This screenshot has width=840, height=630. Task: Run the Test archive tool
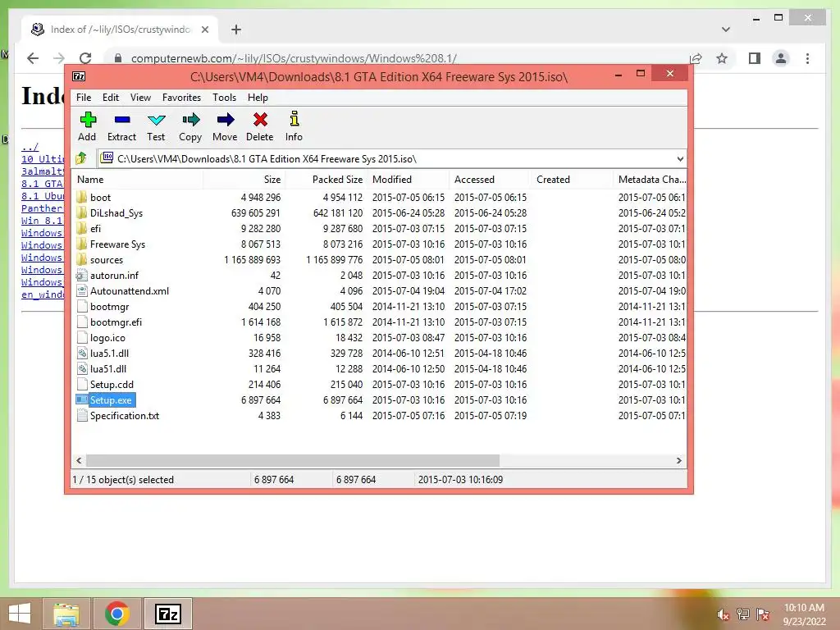pos(157,120)
